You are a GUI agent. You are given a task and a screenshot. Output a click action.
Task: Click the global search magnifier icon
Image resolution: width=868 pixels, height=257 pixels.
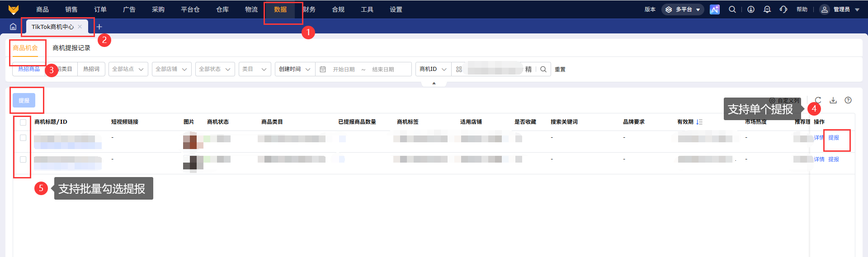point(732,9)
